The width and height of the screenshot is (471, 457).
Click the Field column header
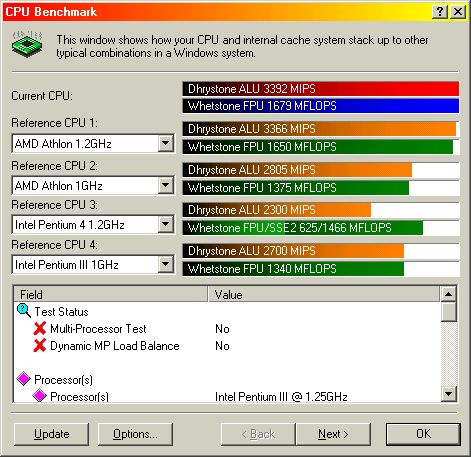point(111,294)
